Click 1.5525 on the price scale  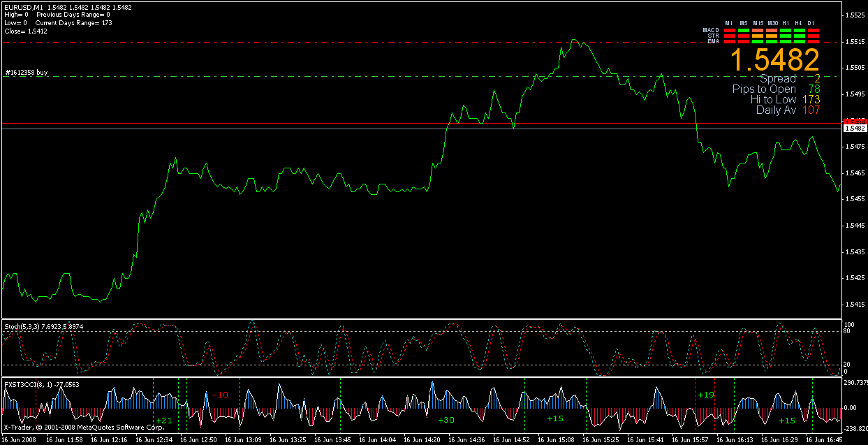click(855, 15)
